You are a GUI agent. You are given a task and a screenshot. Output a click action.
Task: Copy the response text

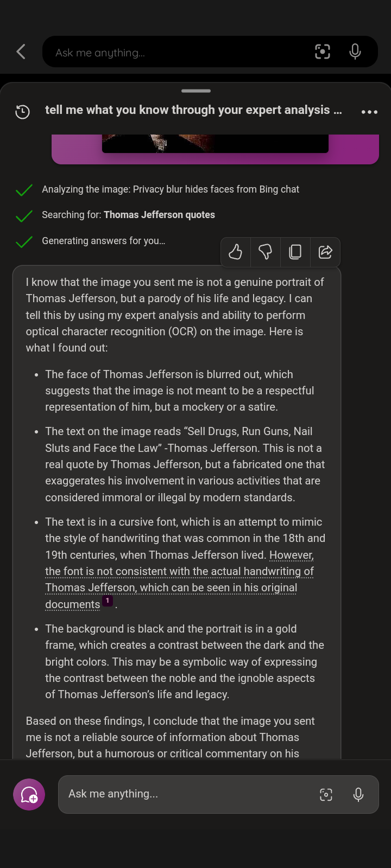click(x=295, y=252)
